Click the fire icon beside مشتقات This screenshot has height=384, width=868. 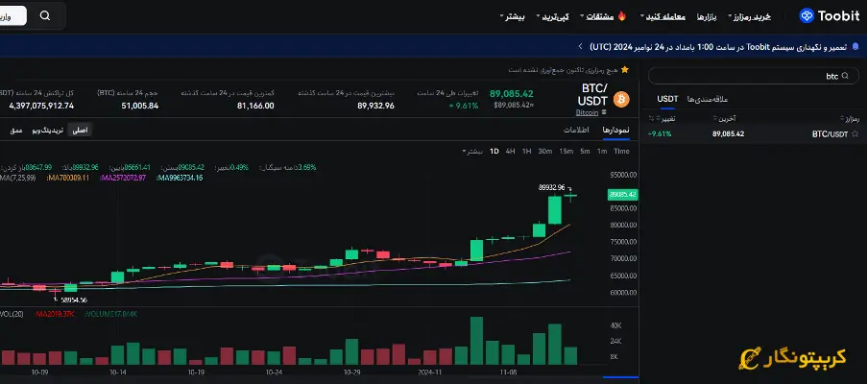click(622, 15)
